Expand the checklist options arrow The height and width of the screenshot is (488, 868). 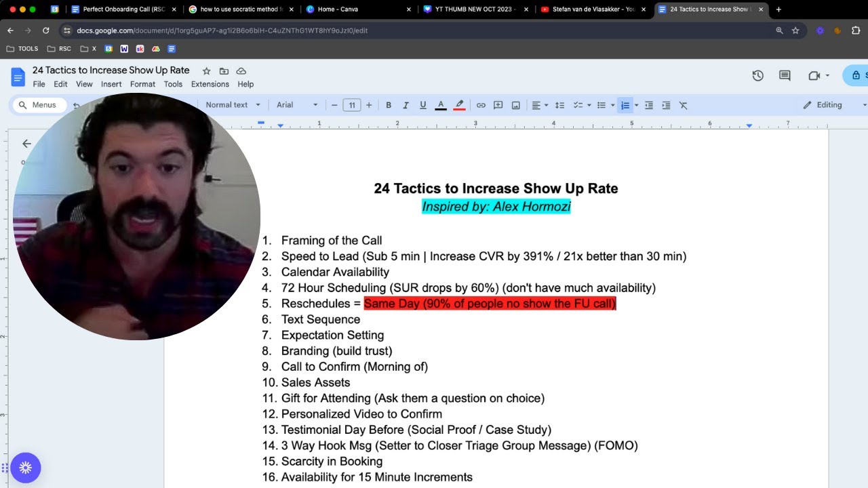589,105
